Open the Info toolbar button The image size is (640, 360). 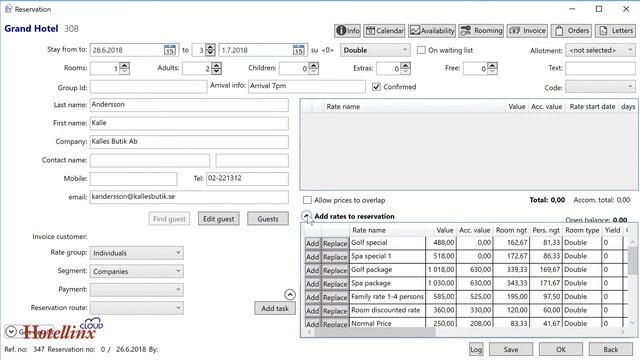[347, 31]
